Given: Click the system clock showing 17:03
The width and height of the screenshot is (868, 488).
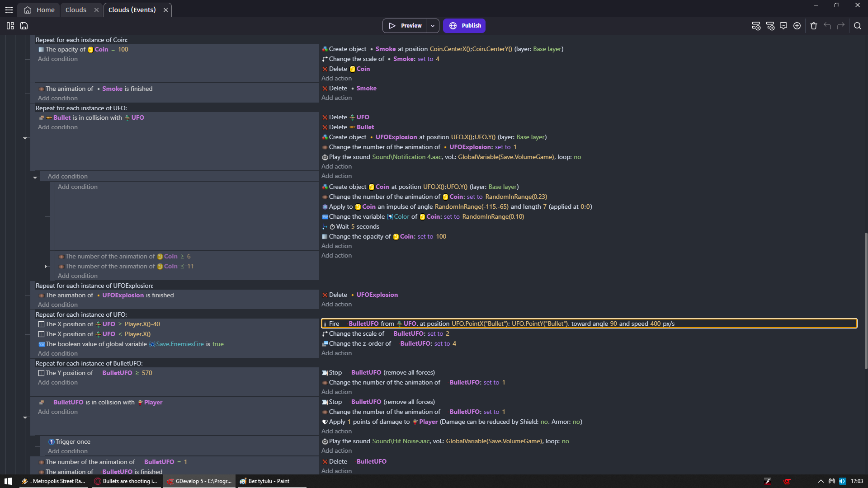Looking at the screenshot, I should click(x=857, y=481).
